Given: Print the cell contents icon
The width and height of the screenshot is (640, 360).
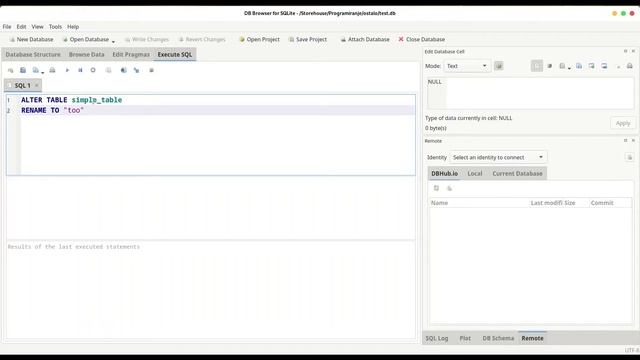Looking at the screenshot, I should point(630,66).
